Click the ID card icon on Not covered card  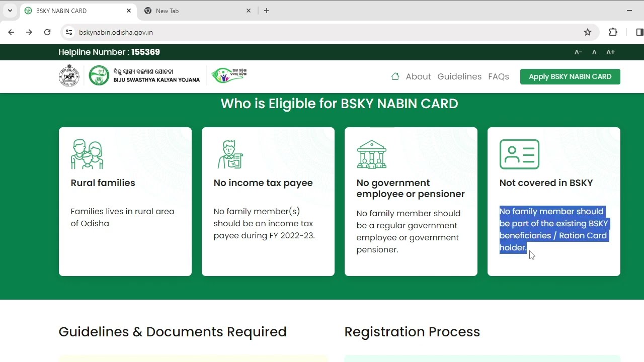[519, 154]
